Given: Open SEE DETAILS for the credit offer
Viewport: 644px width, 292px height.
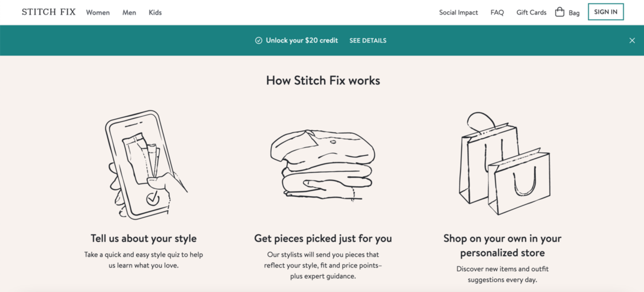Looking at the screenshot, I should (368, 40).
